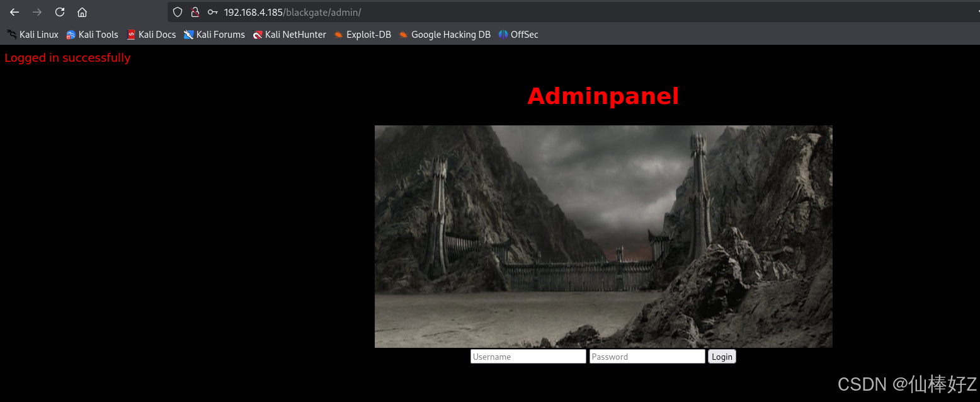Viewport: 980px width, 402px height.
Task: Click the address bar URL text
Action: tap(292, 13)
